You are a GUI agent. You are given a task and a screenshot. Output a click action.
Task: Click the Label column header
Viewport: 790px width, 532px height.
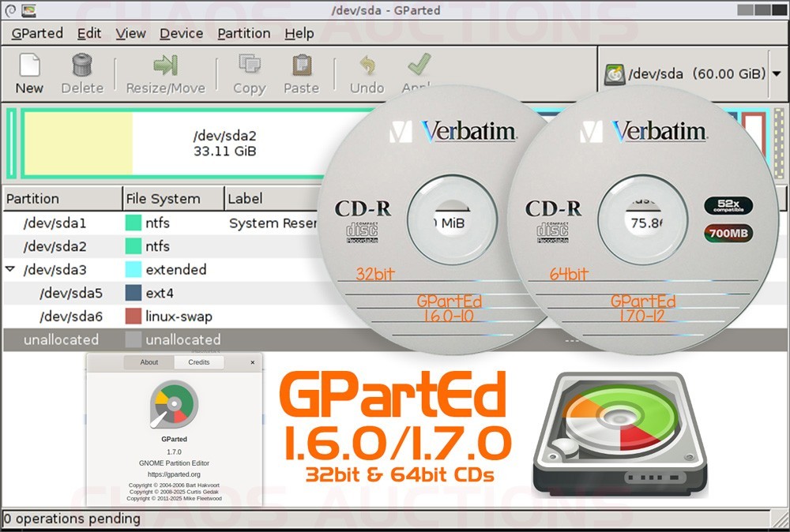tap(272, 198)
